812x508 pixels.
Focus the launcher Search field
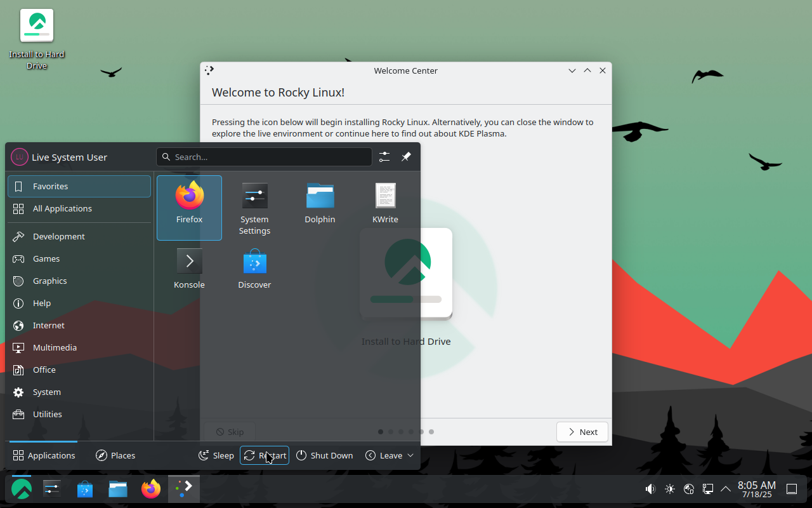pos(264,157)
